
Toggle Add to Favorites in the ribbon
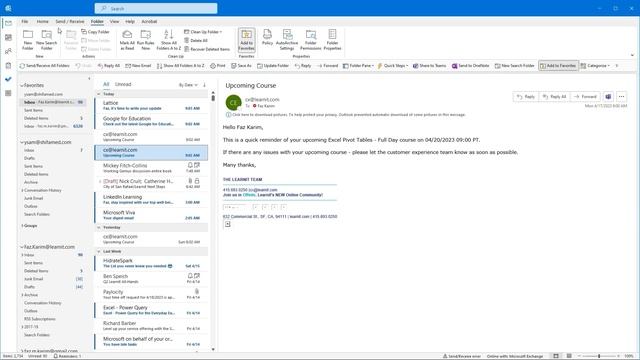point(247,40)
